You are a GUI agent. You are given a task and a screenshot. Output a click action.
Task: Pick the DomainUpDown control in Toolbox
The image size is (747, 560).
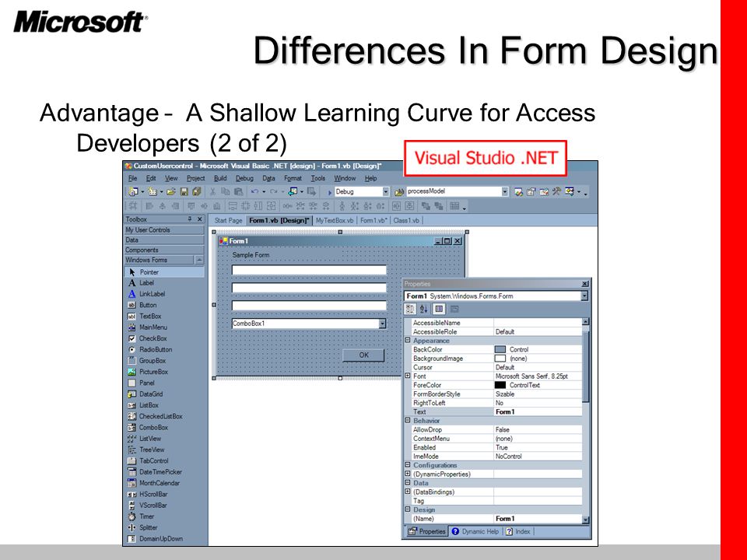(156, 538)
